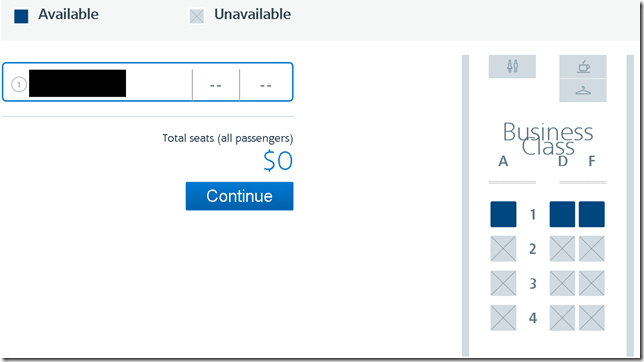Image resolution: width=644 pixels, height=362 pixels.
Task: Click unavailable seat 3F
Action: pyautogui.click(x=591, y=283)
